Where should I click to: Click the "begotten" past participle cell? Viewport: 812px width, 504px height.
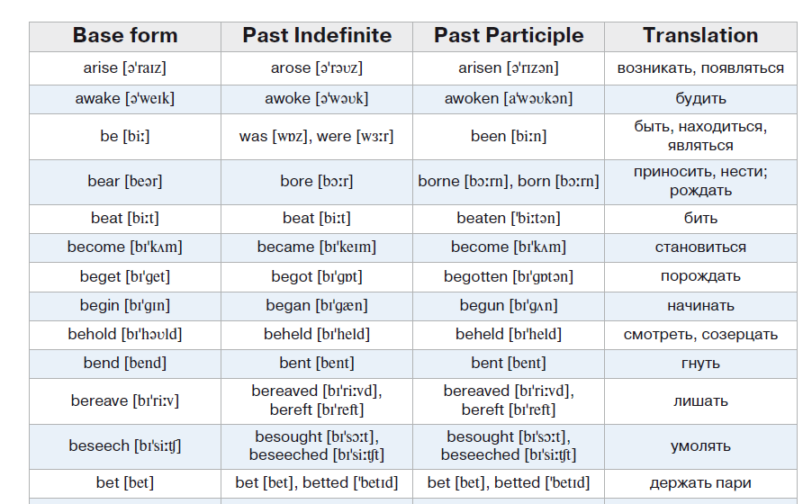pos(509,277)
